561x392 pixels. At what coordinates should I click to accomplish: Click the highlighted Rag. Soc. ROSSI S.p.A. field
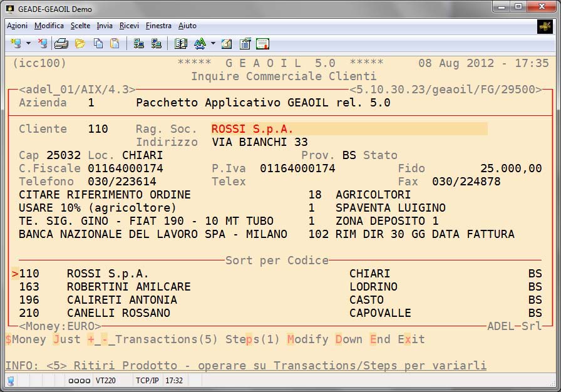click(x=349, y=129)
